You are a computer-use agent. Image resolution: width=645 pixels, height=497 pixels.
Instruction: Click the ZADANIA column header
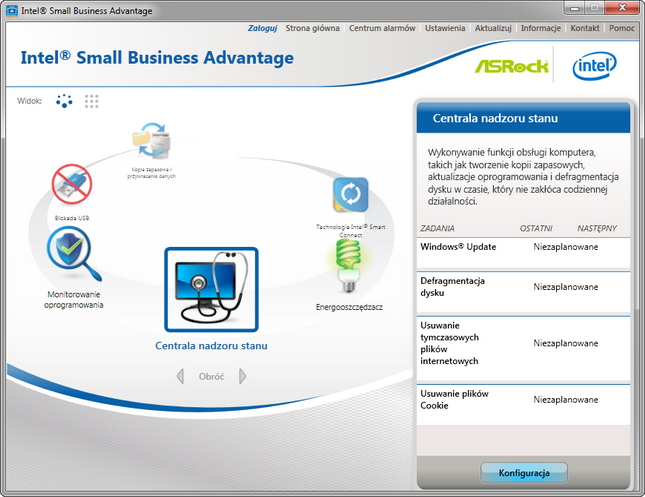pyautogui.click(x=437, y=228)
